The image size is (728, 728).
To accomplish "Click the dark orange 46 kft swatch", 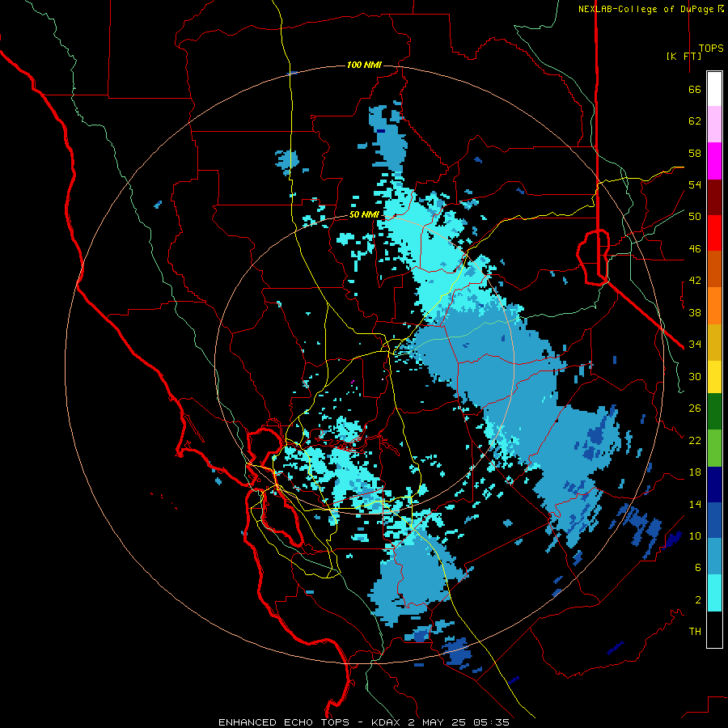I will click(714, 269).
